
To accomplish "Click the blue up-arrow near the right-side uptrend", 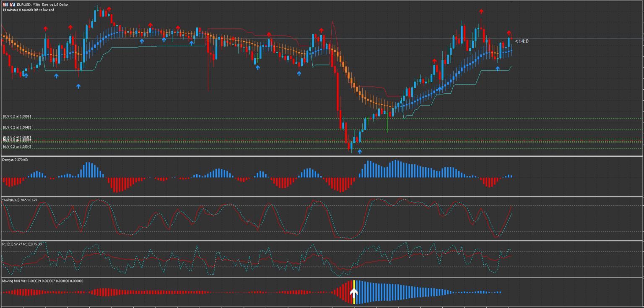I will pos(498,67).
